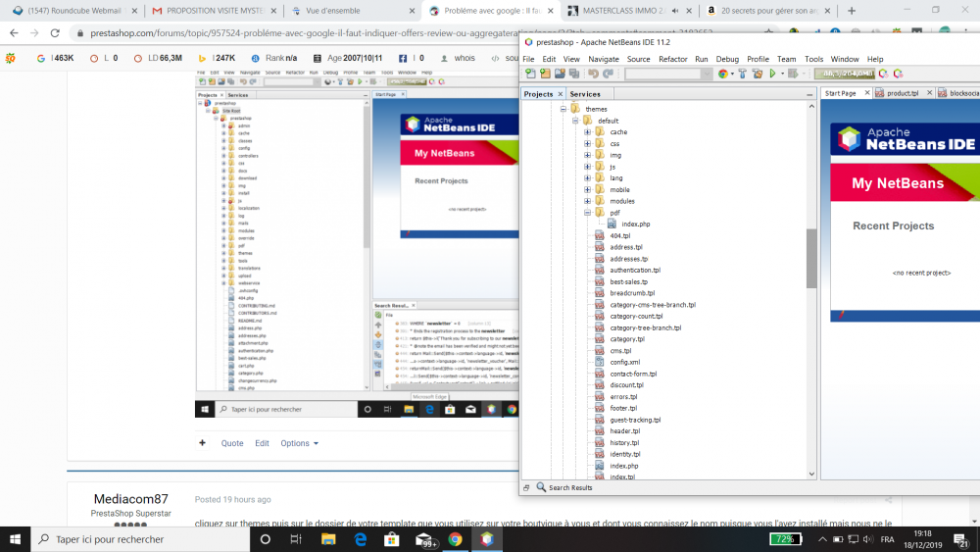
Task: Open Search Results panel at NetBeans bottom
Action: tap(564, 487)
